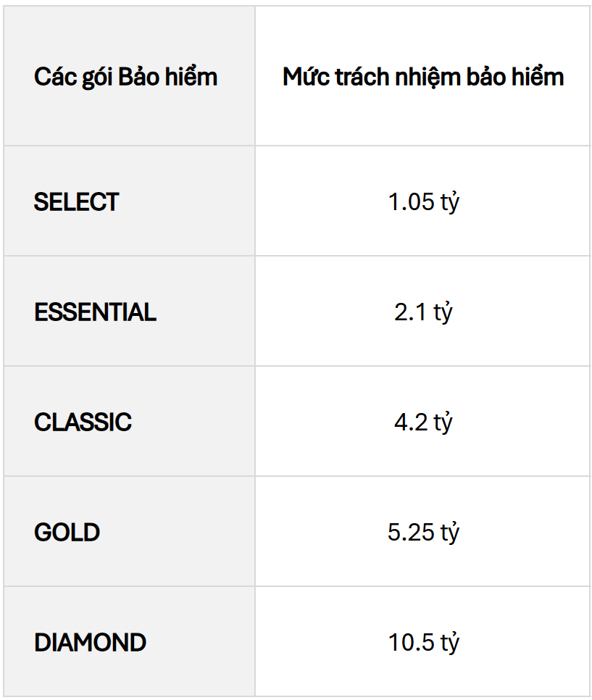
Task: Click 'tỷ' unit in the DIAMOND row
Action: [449, 643]
